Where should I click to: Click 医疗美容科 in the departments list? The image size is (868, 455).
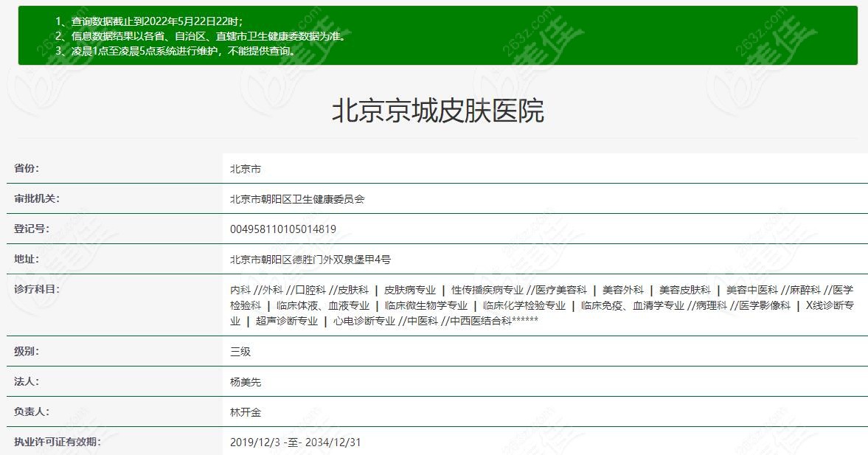pyautogui.click(x=561, y=291)
